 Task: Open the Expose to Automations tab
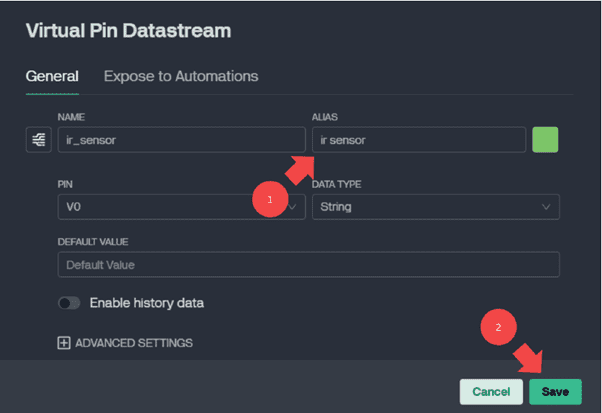pos(181,76)
